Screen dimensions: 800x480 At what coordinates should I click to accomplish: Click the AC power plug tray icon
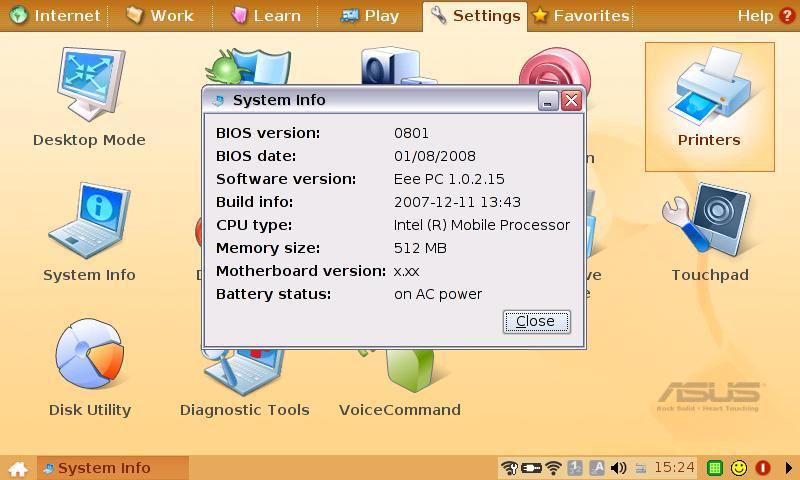tap(531, 467)
